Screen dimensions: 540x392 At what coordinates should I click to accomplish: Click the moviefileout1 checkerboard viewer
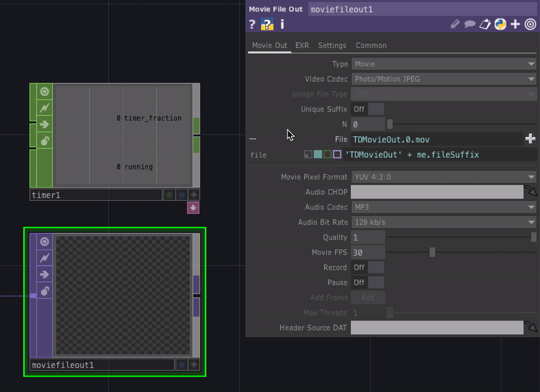tap(123, 296)
